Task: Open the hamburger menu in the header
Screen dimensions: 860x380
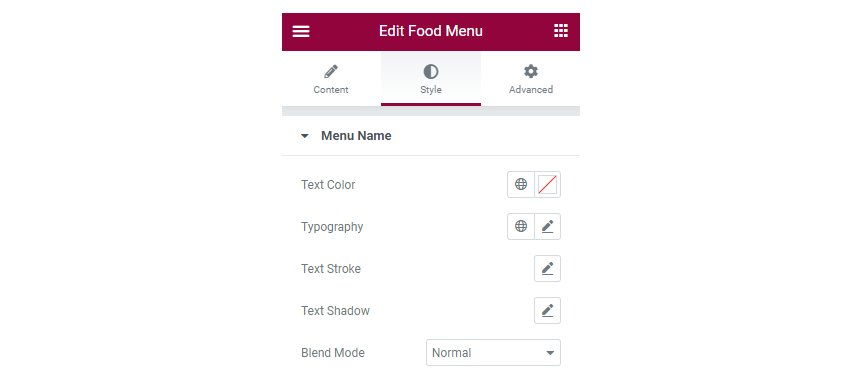Action: tap(301, 31)
